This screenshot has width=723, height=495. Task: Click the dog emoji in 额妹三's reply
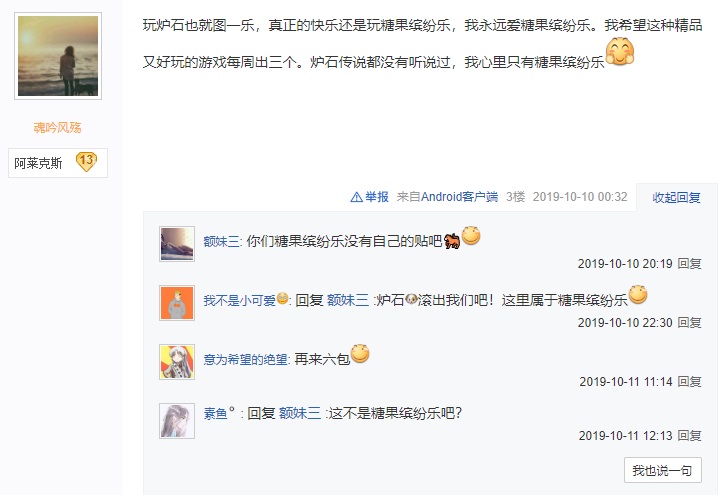pyautogui.click(x=452, y=241)
